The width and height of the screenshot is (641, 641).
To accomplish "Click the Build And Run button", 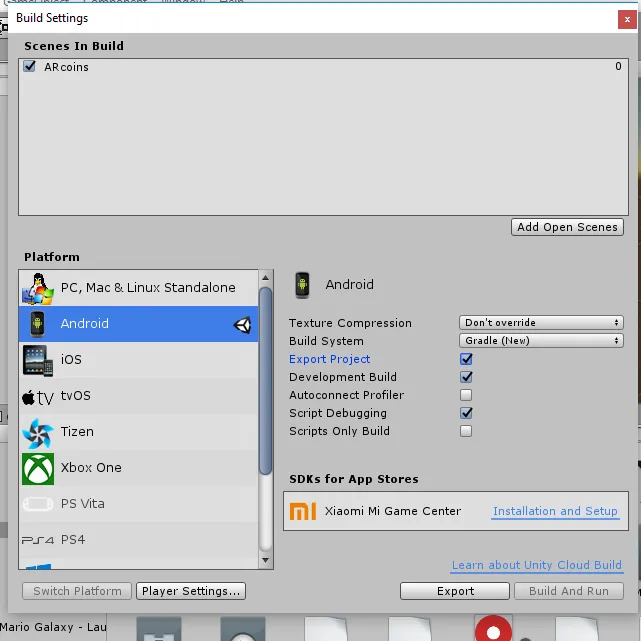I will point(569,591).
